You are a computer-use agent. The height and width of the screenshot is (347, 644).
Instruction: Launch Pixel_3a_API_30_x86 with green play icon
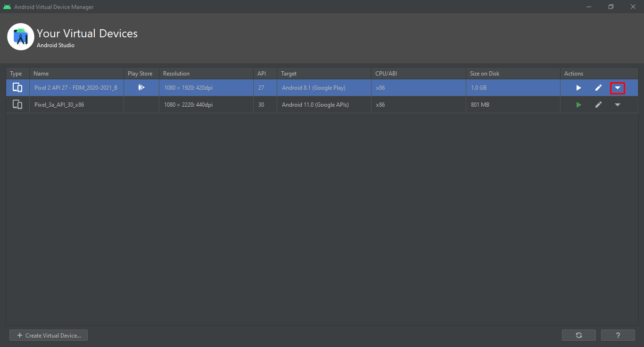(x=578, y=105)
